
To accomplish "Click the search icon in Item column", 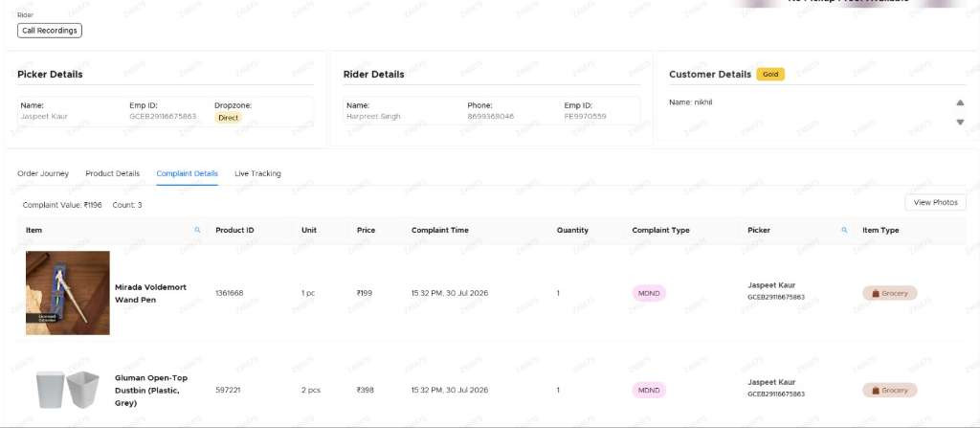I will [x=197, y=230].
